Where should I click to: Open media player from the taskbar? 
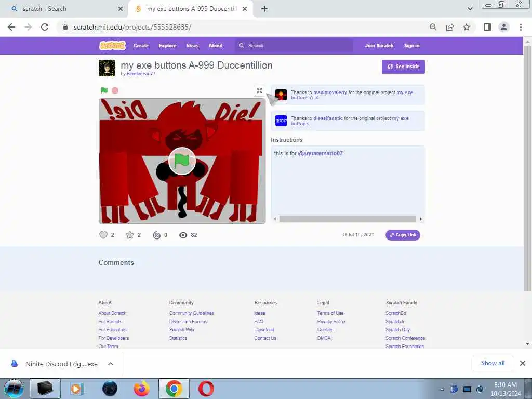[x=77, y=389]
